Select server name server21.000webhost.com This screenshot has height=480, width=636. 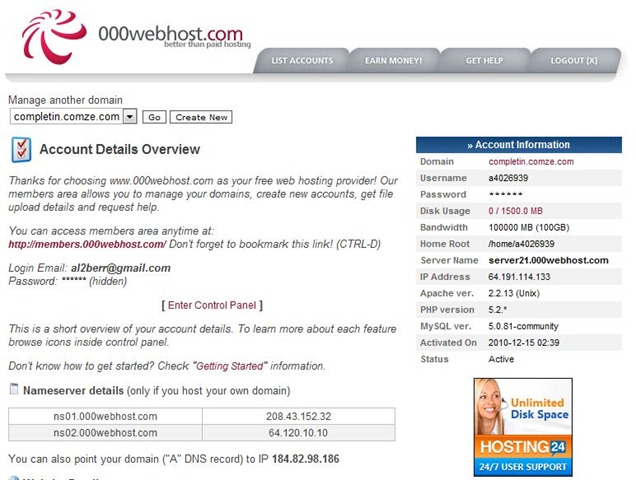point(548,260)
